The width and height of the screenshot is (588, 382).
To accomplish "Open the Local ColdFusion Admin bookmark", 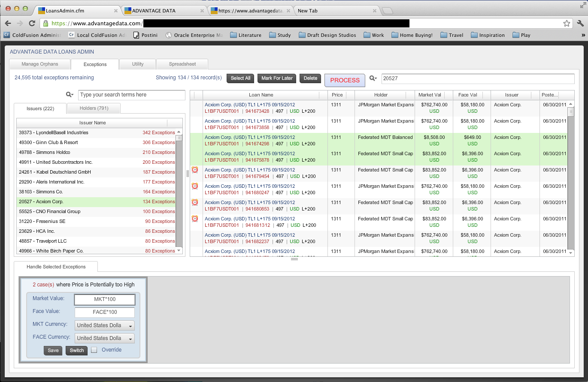I will (97, 35).
